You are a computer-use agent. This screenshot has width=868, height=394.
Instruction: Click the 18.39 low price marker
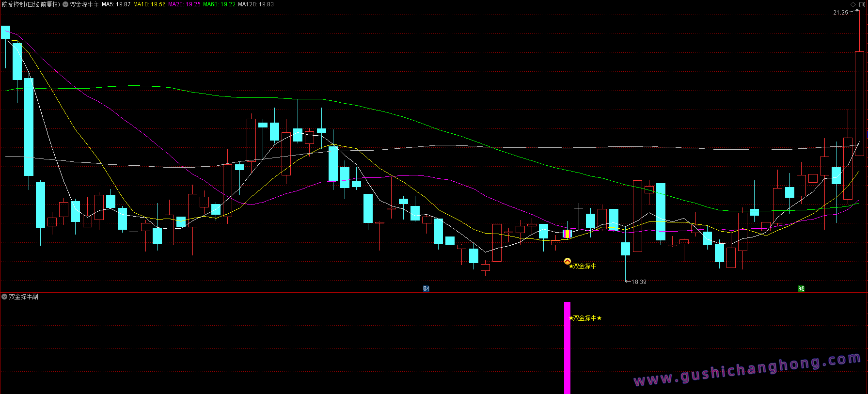639,282
